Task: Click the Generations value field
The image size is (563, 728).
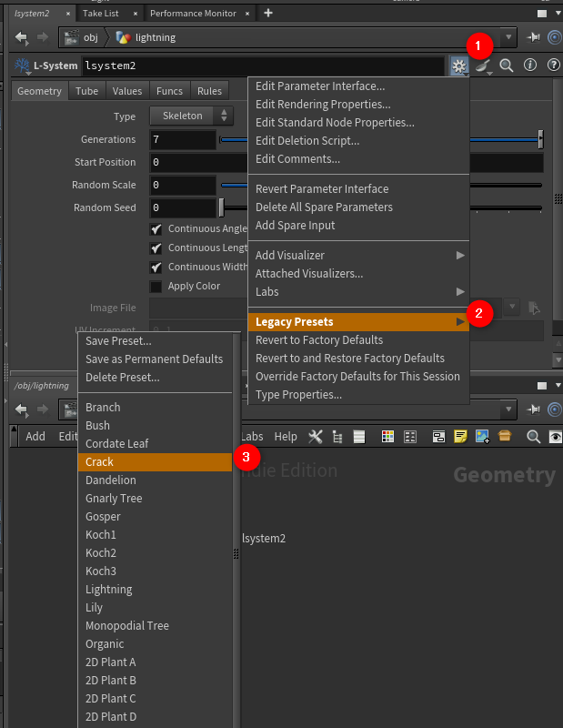Action: point(183,139)
